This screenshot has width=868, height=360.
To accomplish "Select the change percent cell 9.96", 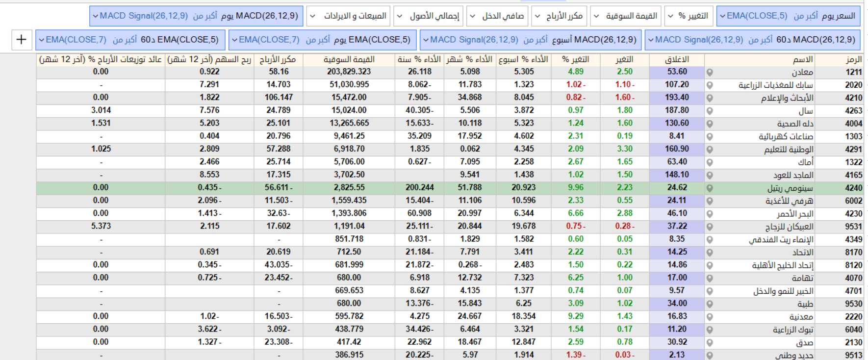I will [x=576, y=187].
